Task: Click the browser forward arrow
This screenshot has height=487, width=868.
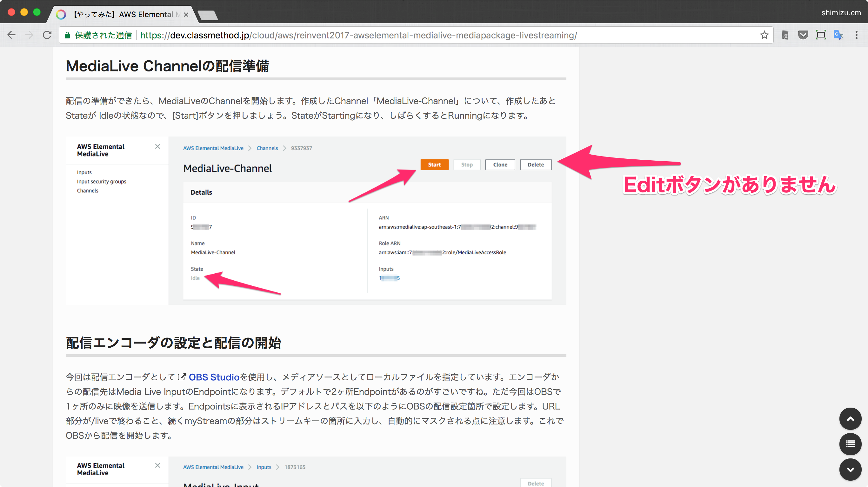Action: 29,35
